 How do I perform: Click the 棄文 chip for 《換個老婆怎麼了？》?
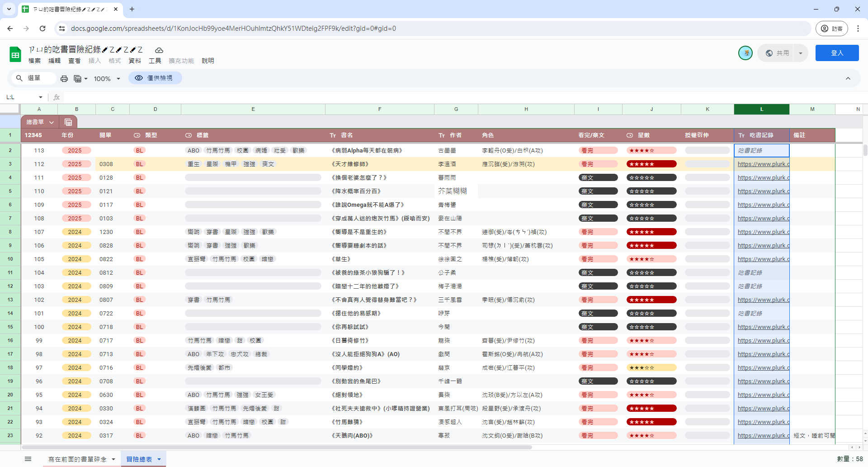[x=598, y=177]
